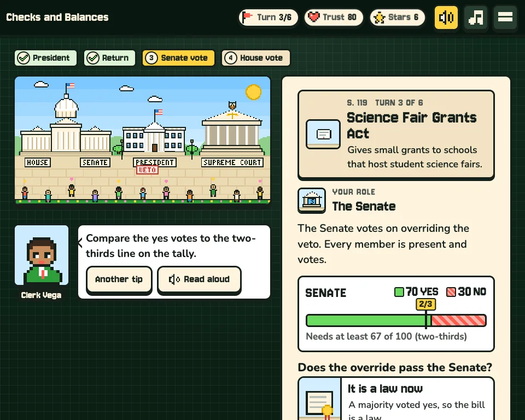Click the Turn 3/6 flag indicator
Viewport: 525px width, 420px height.
[268, 17]
